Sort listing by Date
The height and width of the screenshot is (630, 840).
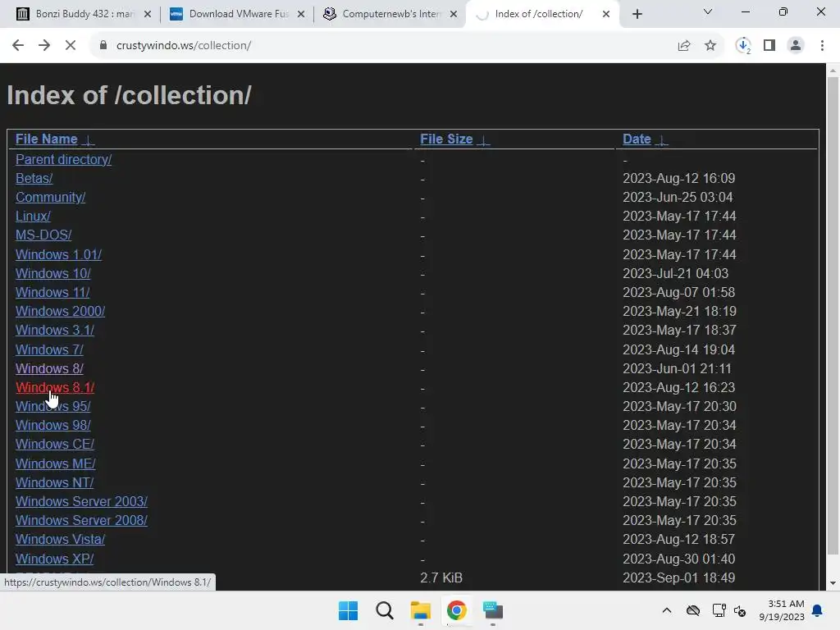click(637, 139)
